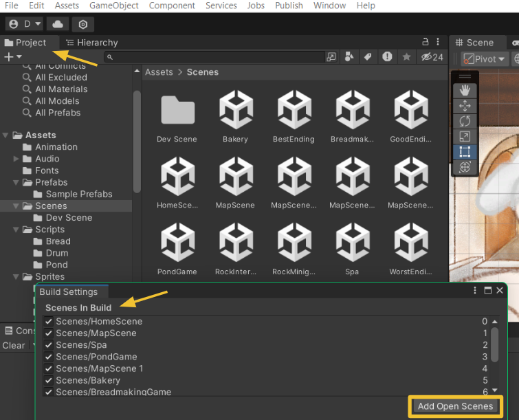Click the search by label tag icon
519x420 pixels.
coord(368,57)
